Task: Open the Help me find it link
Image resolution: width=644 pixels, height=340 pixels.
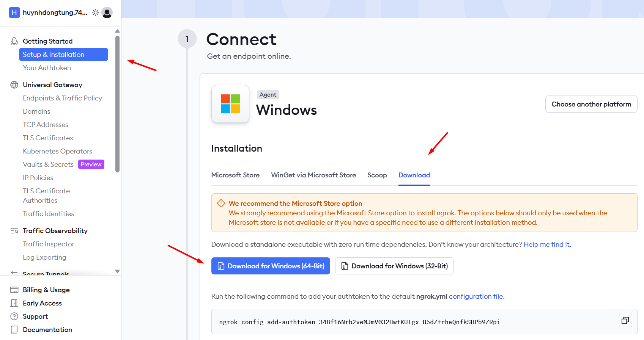Action: [x=547, y=244]
